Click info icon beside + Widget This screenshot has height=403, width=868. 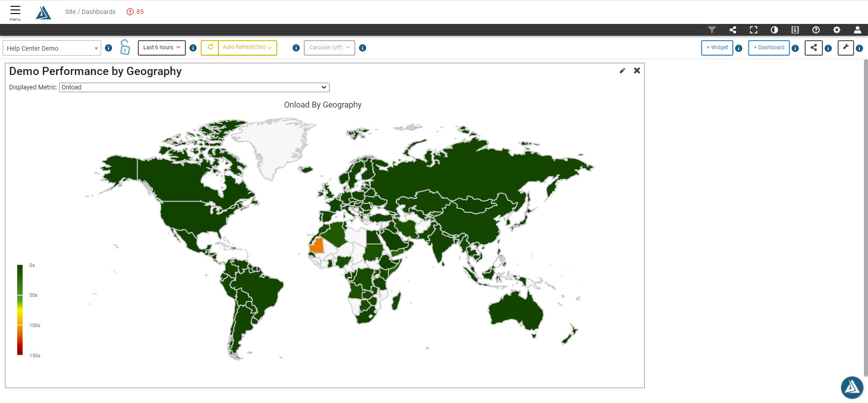[x=739, y=48]
